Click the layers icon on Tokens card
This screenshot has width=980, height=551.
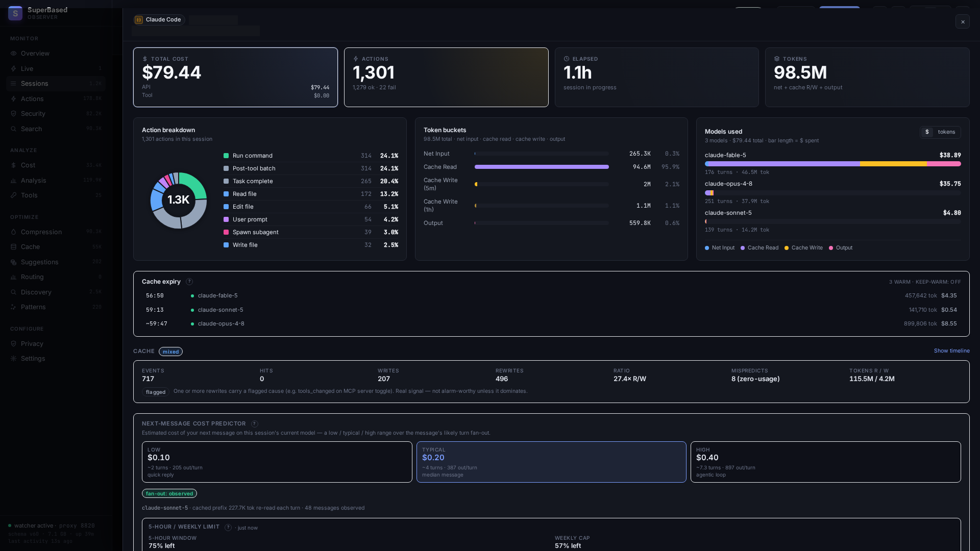[x=777, y=59]
